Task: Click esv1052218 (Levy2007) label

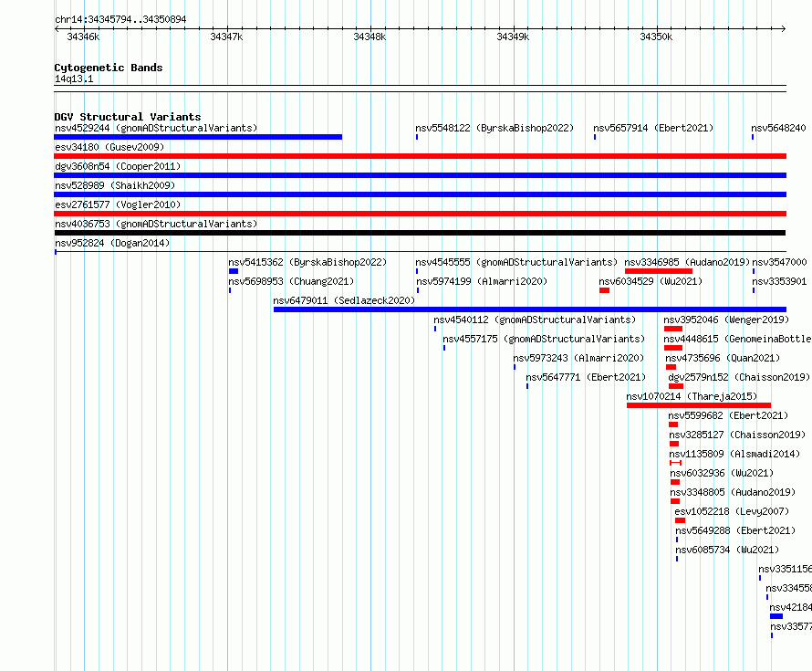Action: pyautogui.click(x=732, y=511)
